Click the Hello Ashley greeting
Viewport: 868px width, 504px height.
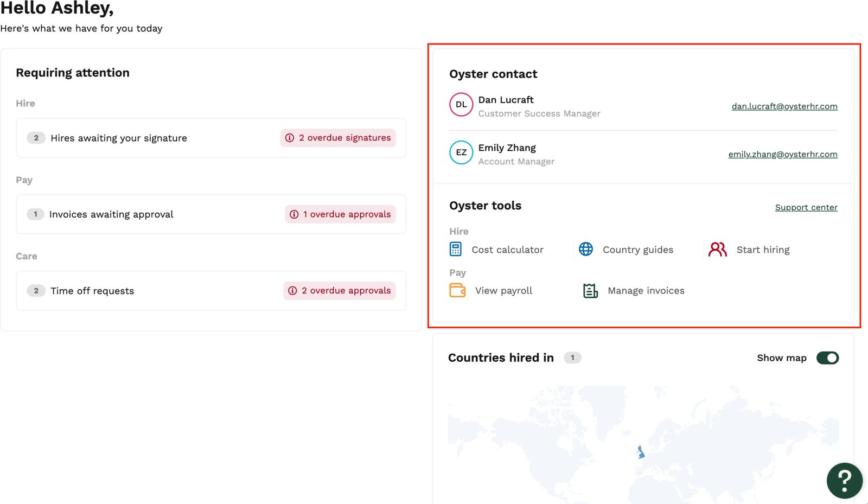(x=57, y=8)
